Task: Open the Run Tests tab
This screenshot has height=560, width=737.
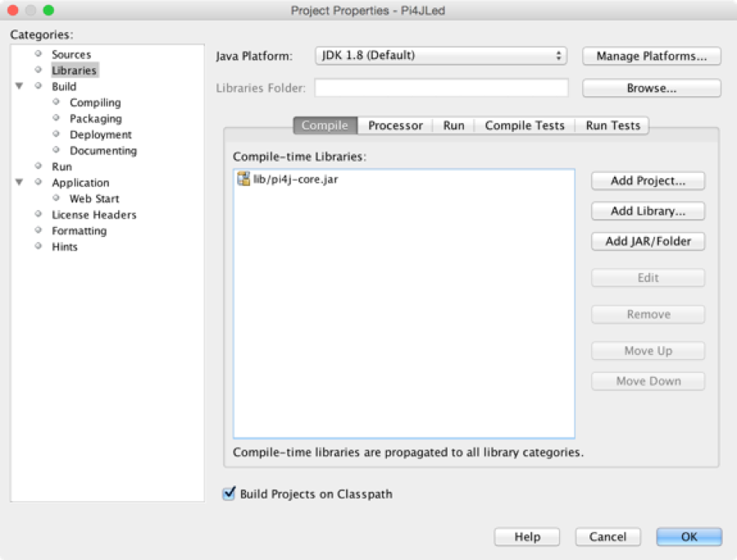Action: point(612,125)
